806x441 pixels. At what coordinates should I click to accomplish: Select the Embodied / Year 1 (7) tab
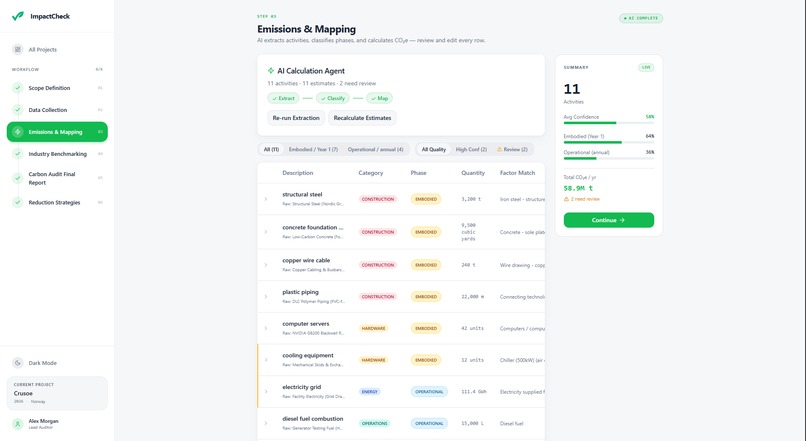(313, 149)
